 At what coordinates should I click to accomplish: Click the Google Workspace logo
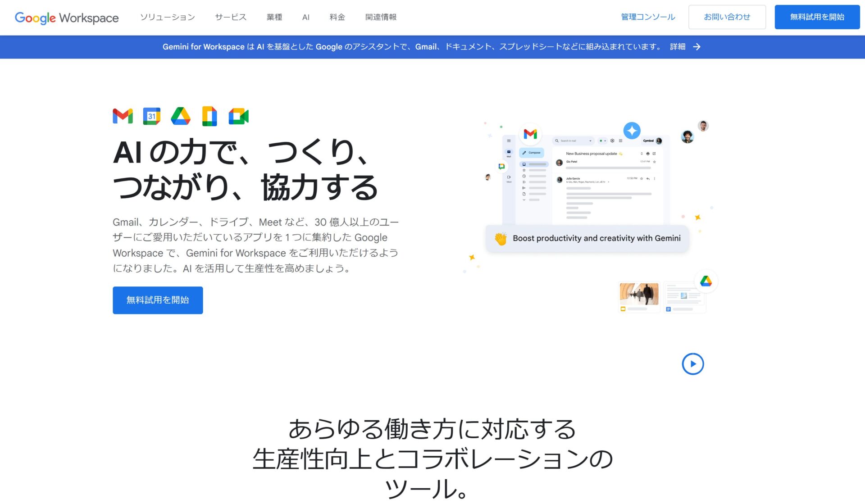click(x=67, y=18)
